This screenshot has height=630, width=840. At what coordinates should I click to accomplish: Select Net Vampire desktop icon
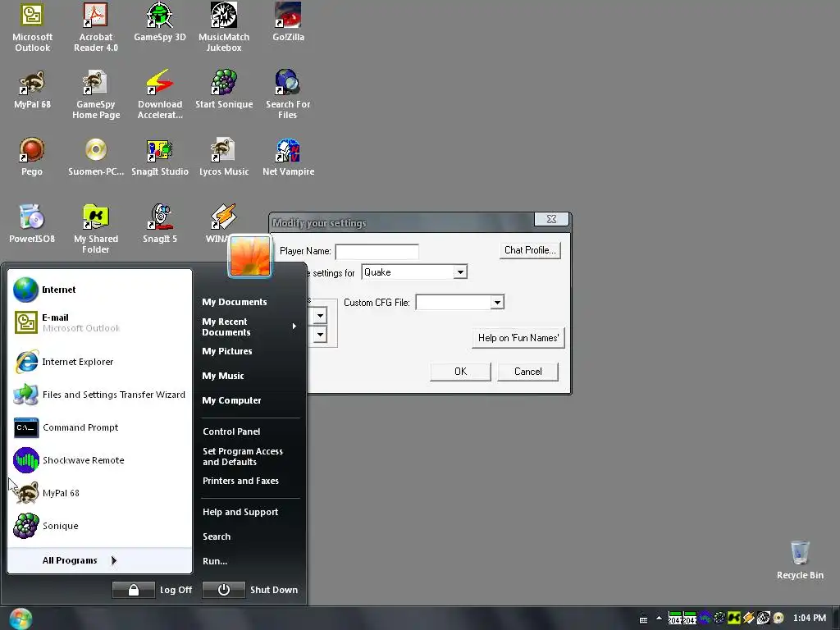coord(288,157)
